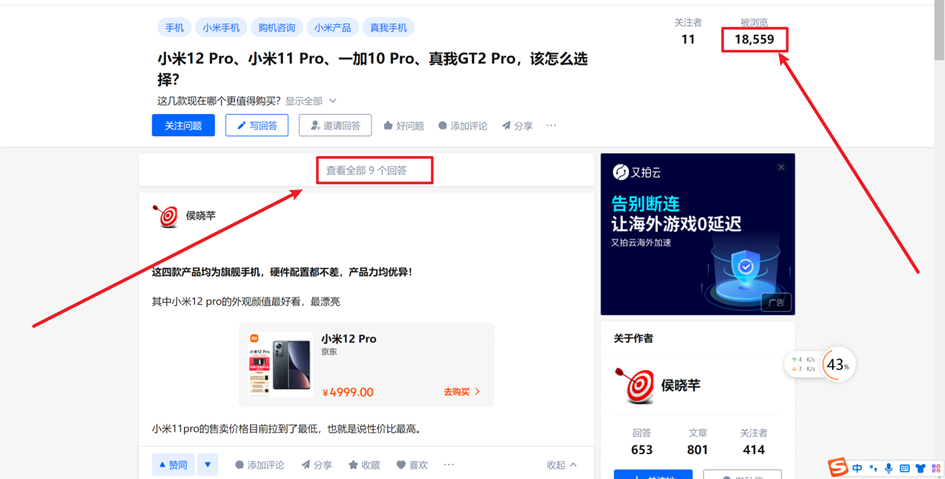
Task: Click the 小米12 Pro phone thumbnail image
Action: 281,365
